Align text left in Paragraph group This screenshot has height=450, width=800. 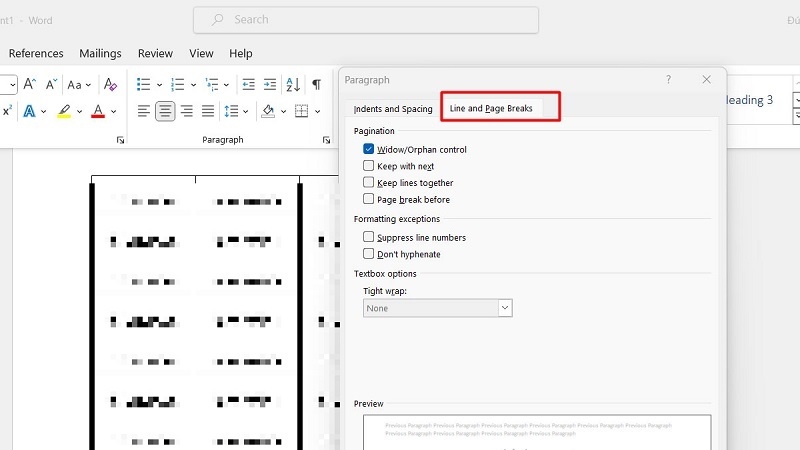click(144, 111)
